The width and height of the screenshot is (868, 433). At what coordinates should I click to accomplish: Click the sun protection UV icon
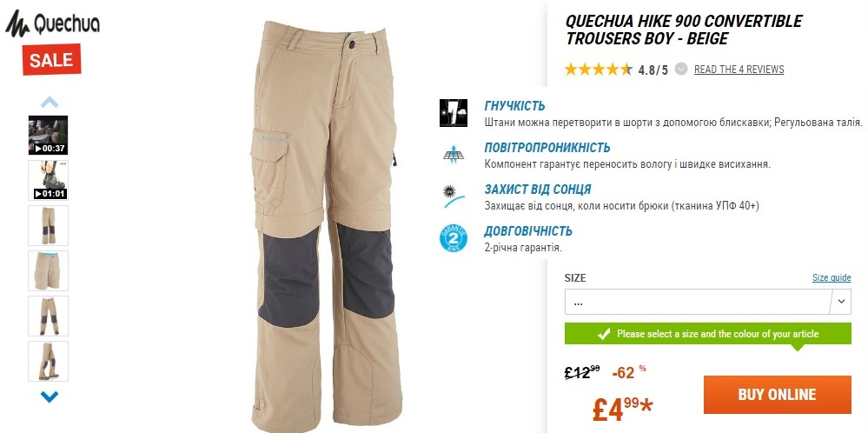tap(454, 197)
